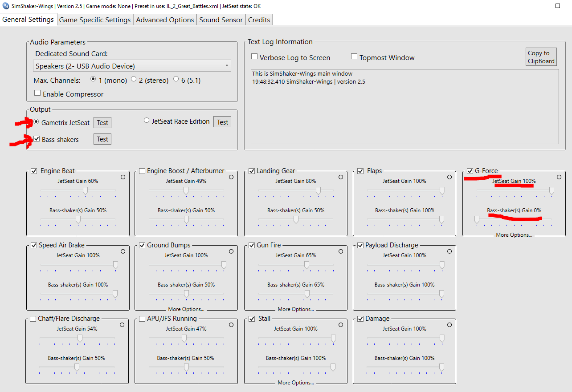Select Gametrix JetSeat output radio
The width and height of the screenshot is (572, 392).
click(x=37, y=121)
